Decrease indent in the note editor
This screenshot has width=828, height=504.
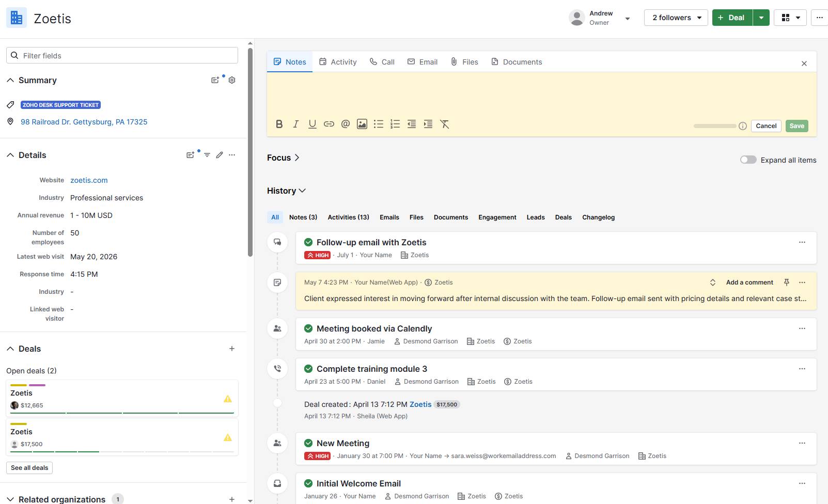click(x=412, y=124)
